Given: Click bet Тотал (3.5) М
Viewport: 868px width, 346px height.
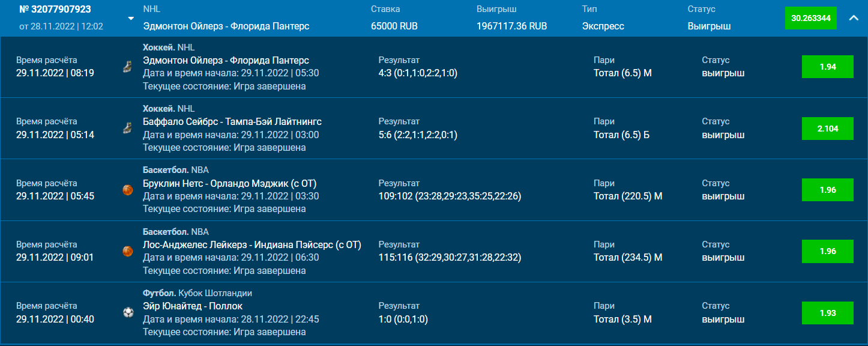Looking at the screenshot, I should [x=622, y=319].
